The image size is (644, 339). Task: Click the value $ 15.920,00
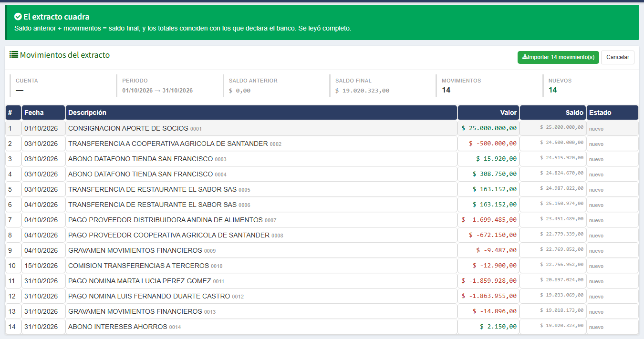pos(496,159)
